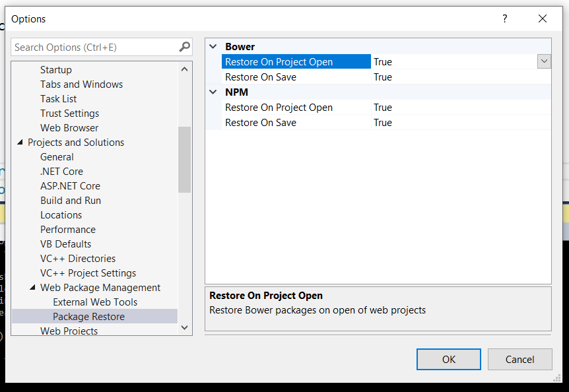569x392 pixels.
Task: Go to VC++ Directories options
Action: [78, 259]
